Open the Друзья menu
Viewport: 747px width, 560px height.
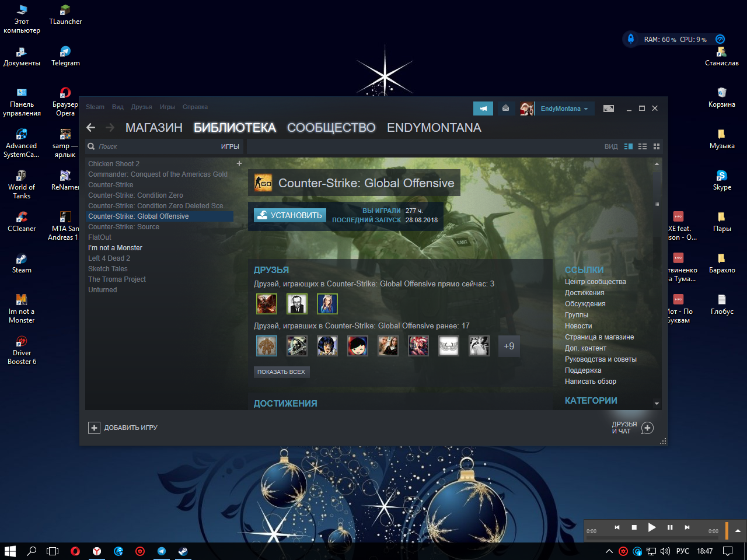(142, 107)
